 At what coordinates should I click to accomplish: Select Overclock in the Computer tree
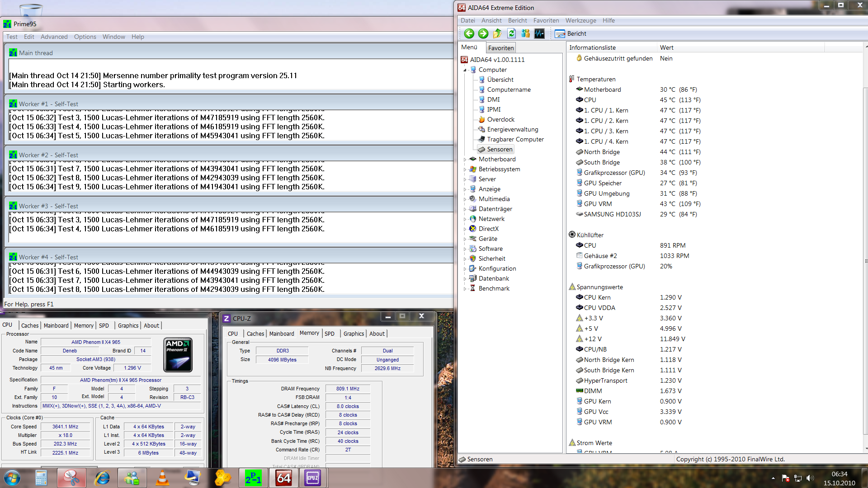tap(500, 119)
